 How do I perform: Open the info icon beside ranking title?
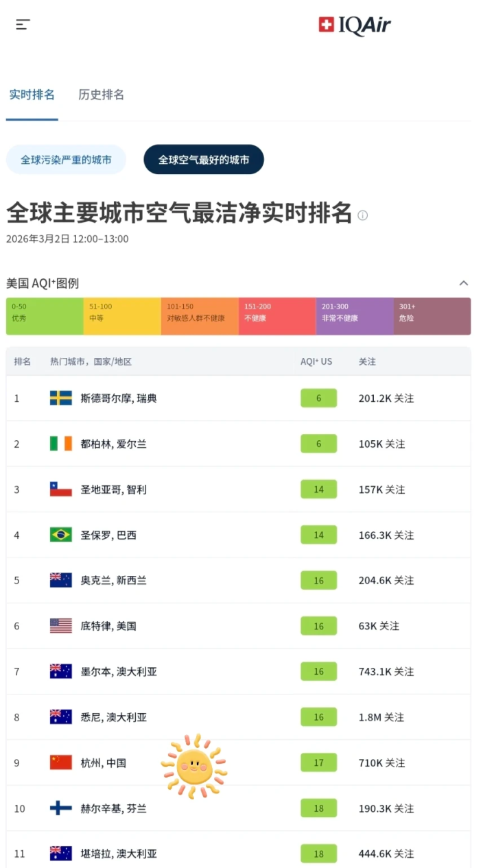click(363, 215)
